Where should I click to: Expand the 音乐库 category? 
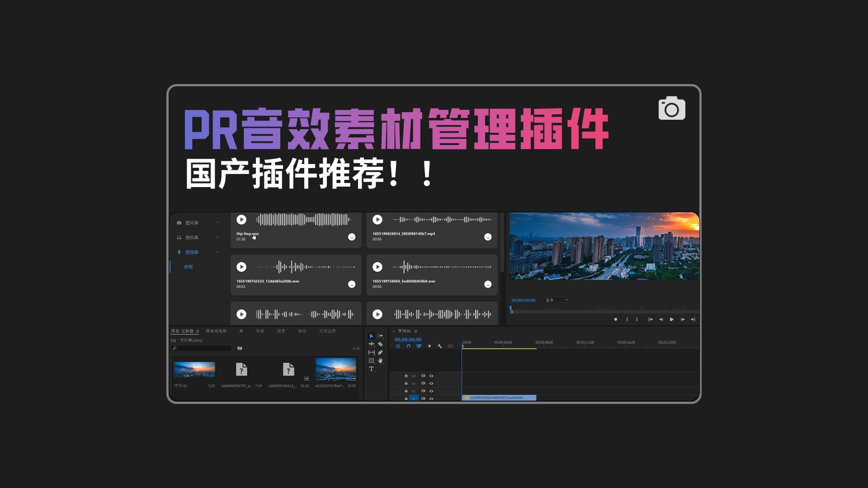pos(217,237)
